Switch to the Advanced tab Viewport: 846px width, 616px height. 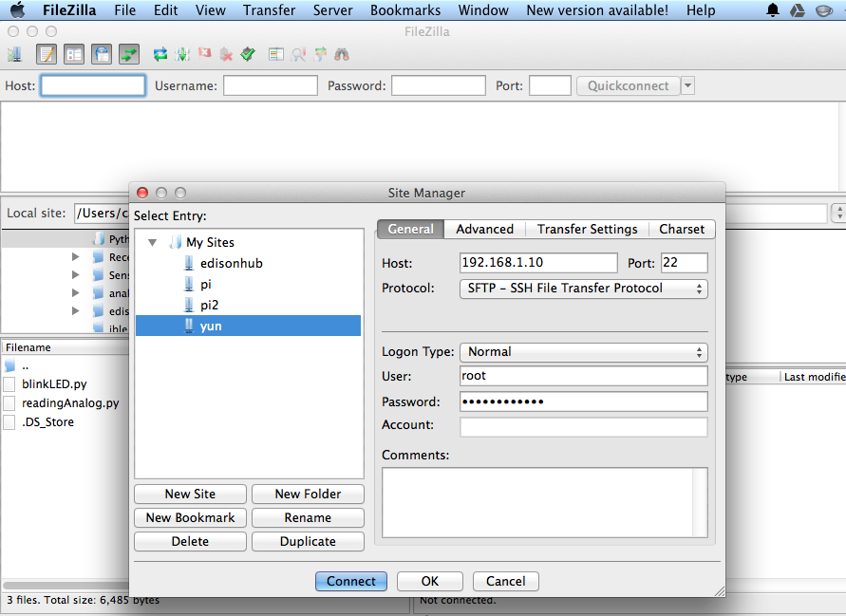(x=484, y=230)
